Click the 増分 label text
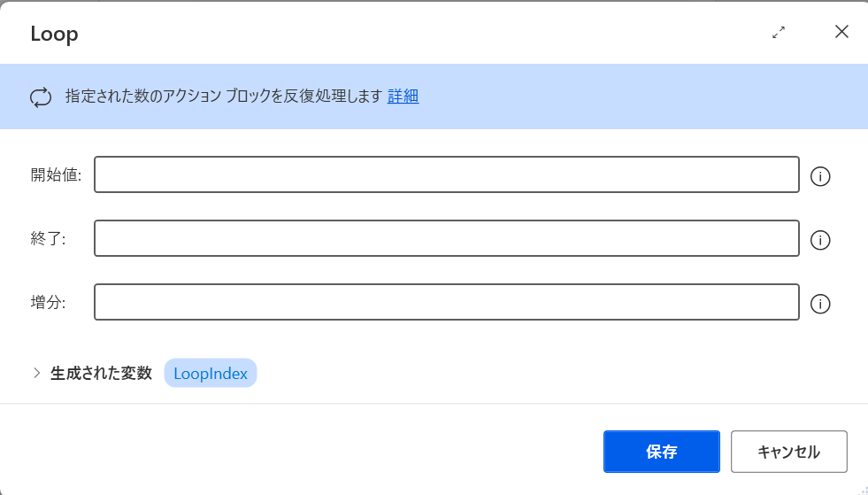 (48, 303)
